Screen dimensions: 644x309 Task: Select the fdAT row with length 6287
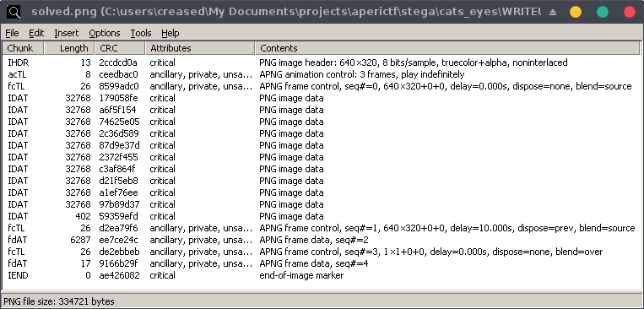(x=322, y=240)
